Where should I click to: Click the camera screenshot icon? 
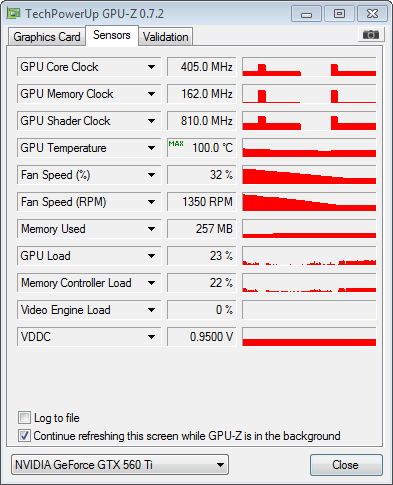tap(371, 34)
